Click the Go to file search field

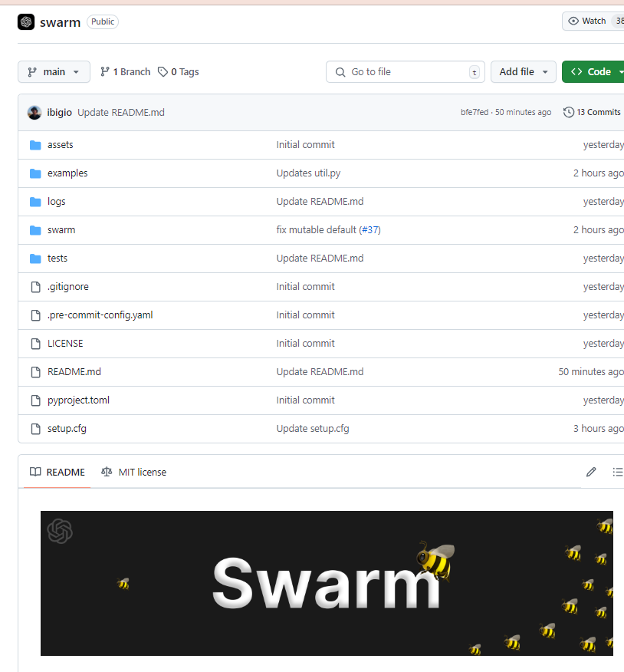(x=406, y=71)
